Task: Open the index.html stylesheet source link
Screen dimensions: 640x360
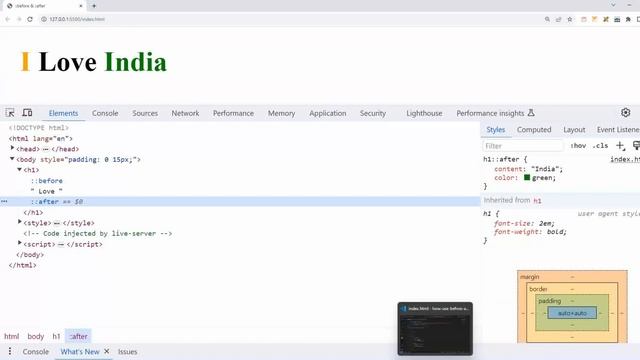Action: click(625, 159)
